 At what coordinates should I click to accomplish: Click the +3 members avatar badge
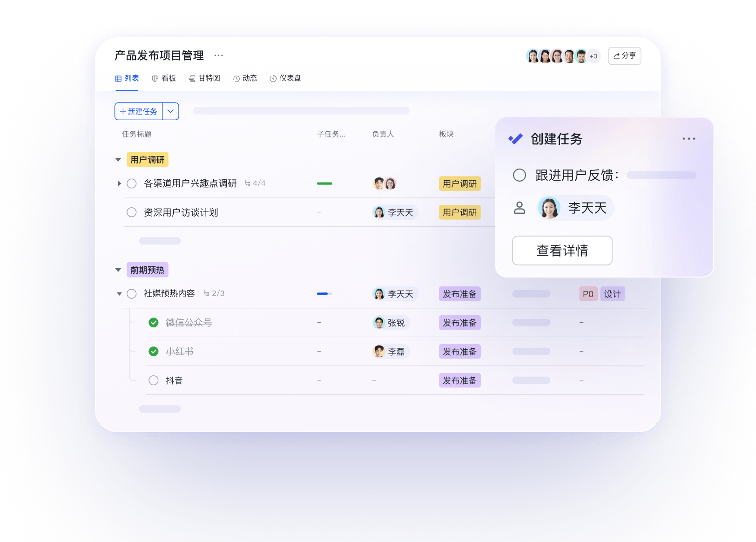pyautogui.click(x=593, y=56)
